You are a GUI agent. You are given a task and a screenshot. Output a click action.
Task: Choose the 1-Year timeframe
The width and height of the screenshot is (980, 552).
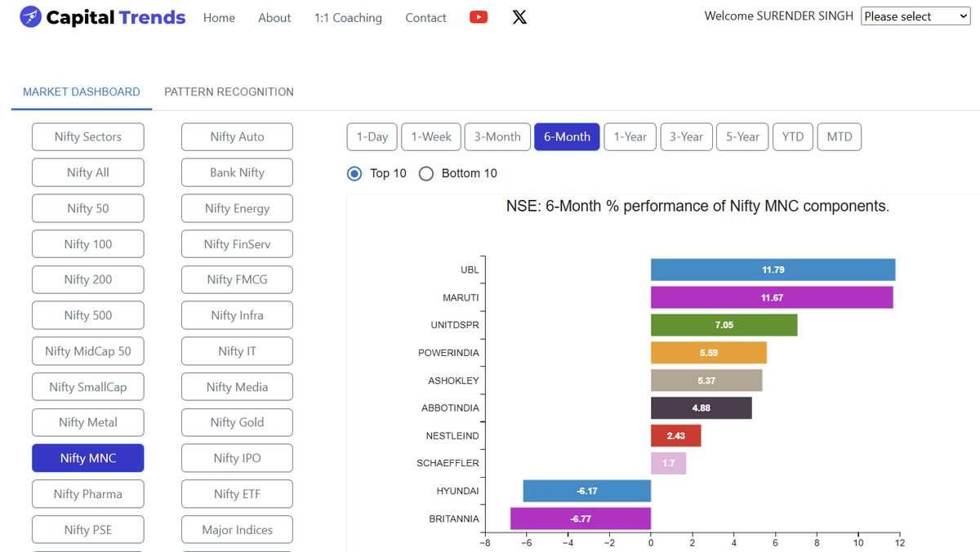[x=630, y=137]
